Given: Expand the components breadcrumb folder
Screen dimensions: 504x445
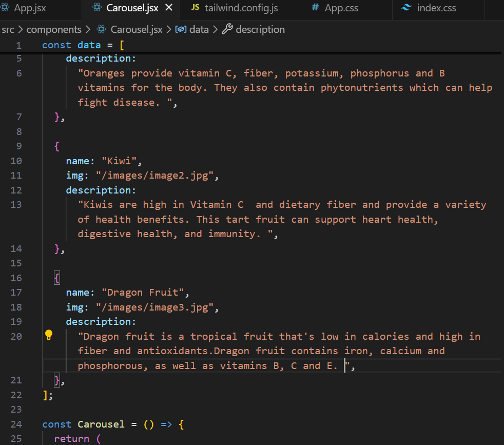Looking at the screenshot, I should (54, 29).
